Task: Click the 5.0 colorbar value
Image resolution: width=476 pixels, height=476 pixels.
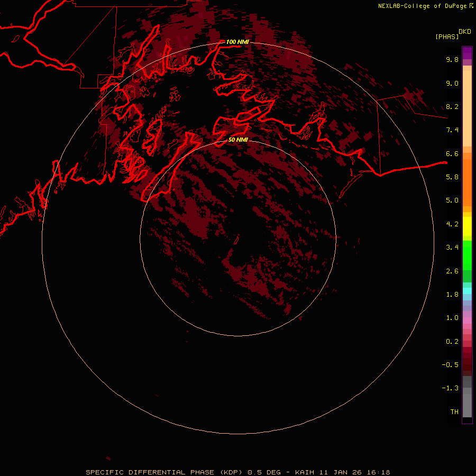Action: click(452, 200)
